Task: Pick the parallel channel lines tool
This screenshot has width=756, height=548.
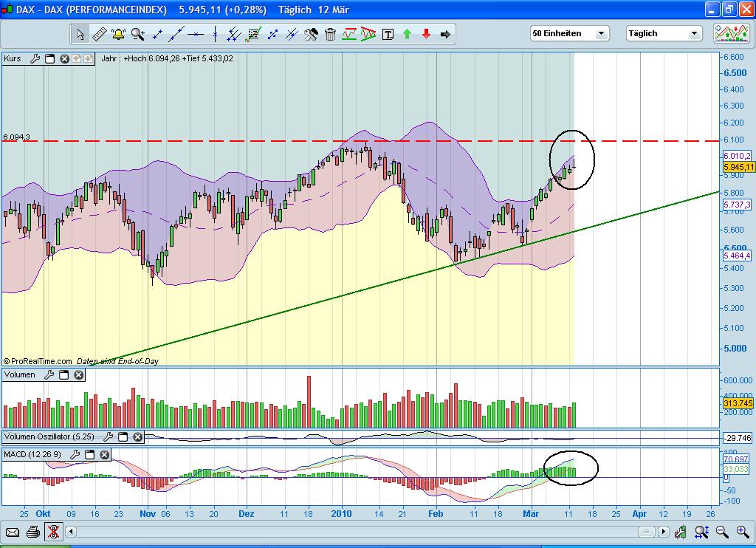Action: (x=234, y=34)
